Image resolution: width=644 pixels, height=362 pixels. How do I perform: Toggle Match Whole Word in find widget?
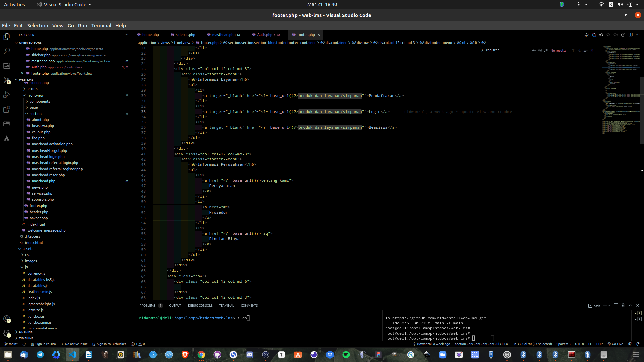coord(540,50)
